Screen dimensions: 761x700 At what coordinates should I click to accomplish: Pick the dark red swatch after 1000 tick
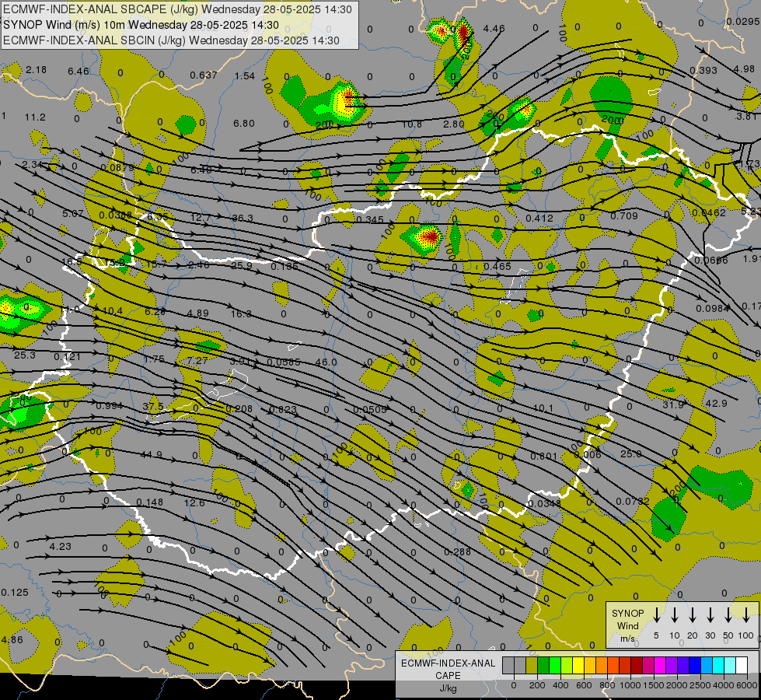637,665
